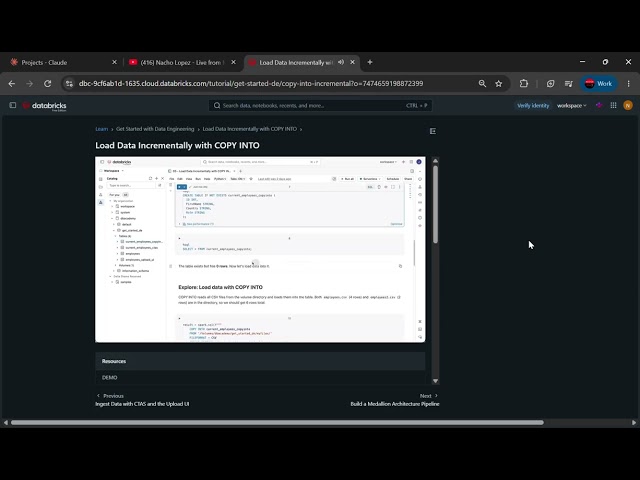This screenshot has width=640, height=480.
Task: Collapse the get_started_de schema node
Action: click(114, 230)
